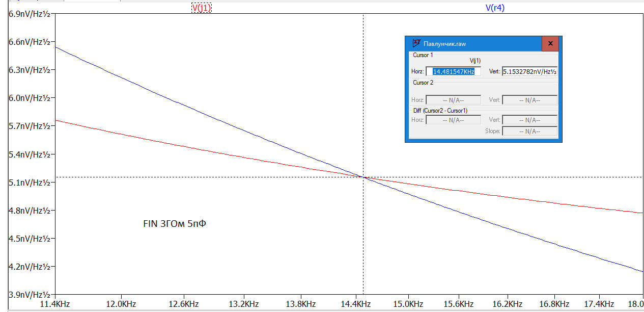Click the 6.9nV/Hz½ axis label

[30, 14]
